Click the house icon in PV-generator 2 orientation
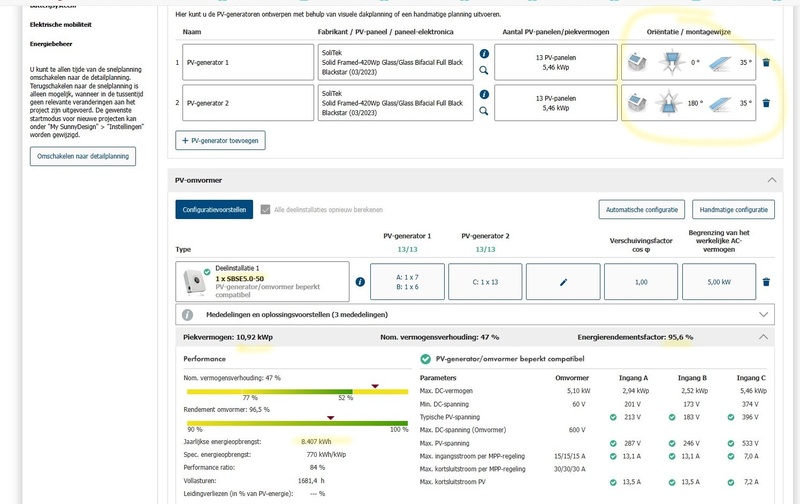Image resolution: width=800 pixels, height=504 pixels. [x=637, y=103]
